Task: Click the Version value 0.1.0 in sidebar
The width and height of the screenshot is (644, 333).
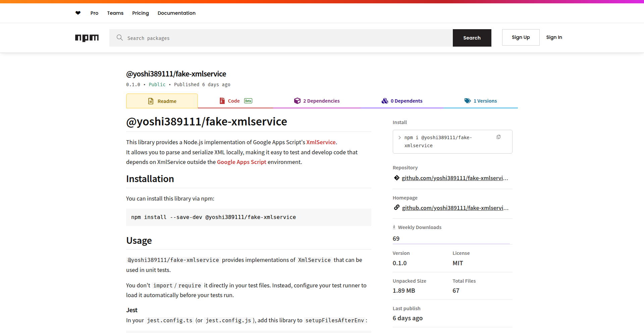Action: [399, 263]
